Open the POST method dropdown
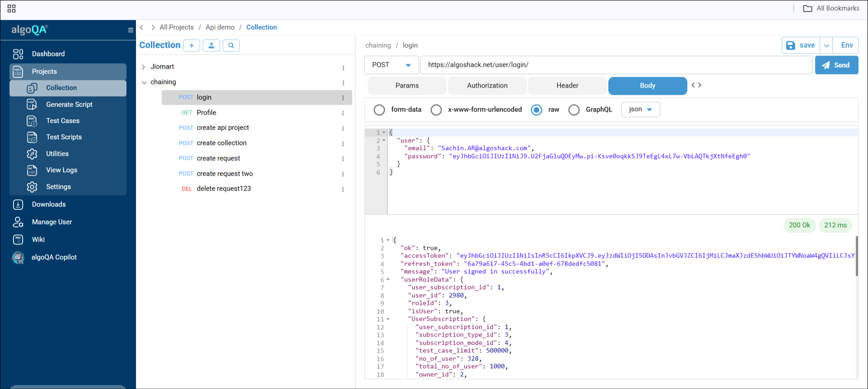This screenshot has width=868, height=389. (391, 65)
